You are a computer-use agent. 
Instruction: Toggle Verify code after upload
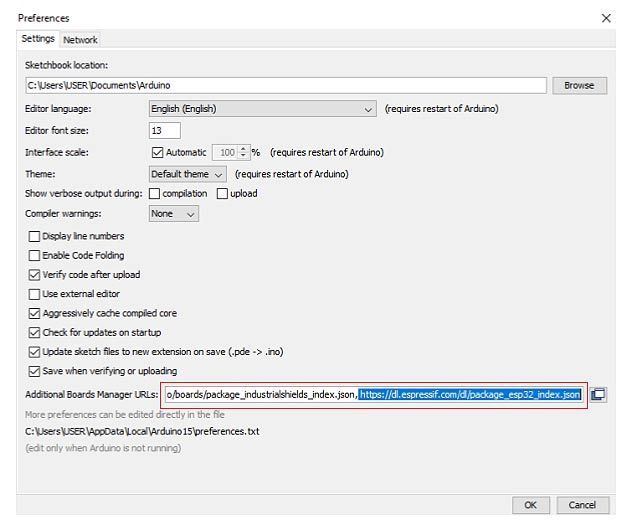[35, 275]
